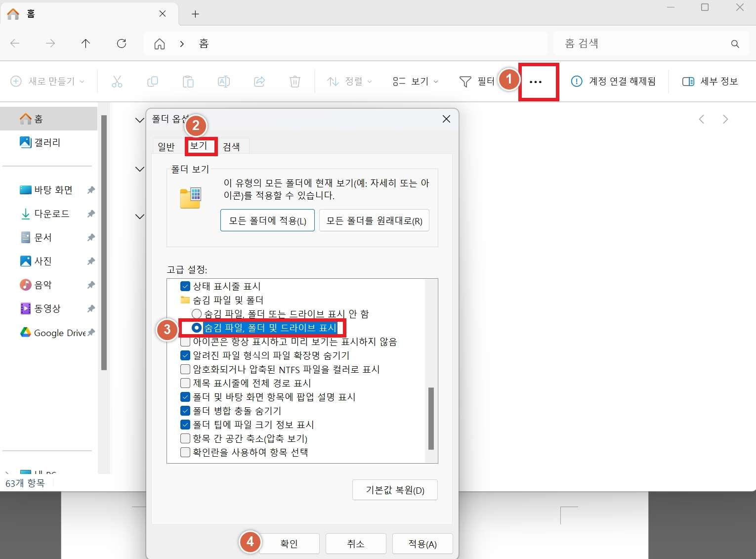This screenshot has width=756, height=559.
Task: Go back with the left arrow
Action: pyautogui.click(x=15, y=43)
